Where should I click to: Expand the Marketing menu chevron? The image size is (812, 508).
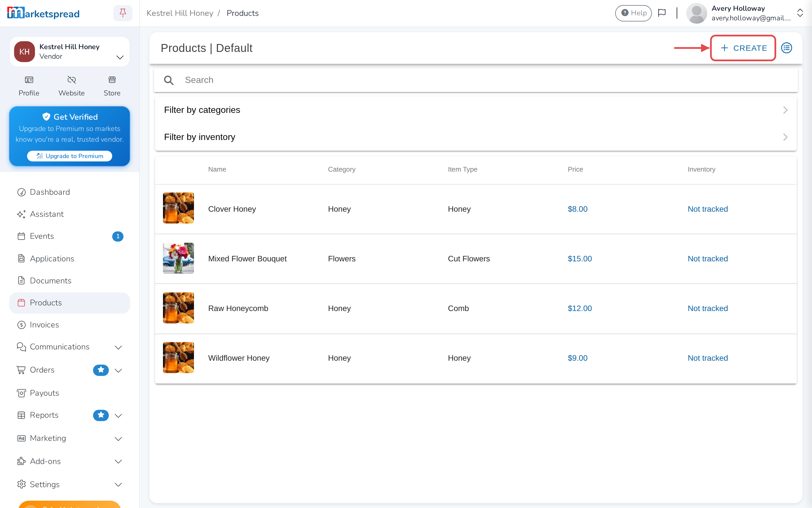118,439
